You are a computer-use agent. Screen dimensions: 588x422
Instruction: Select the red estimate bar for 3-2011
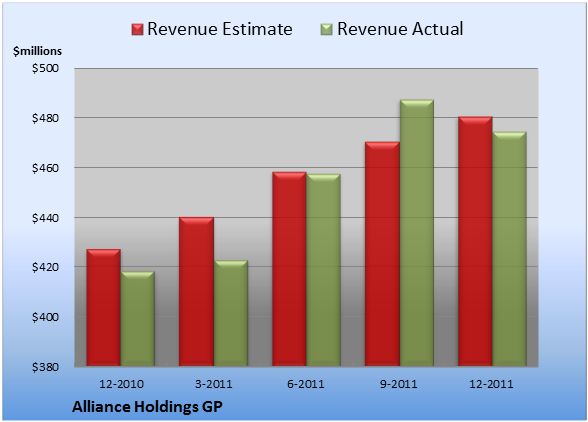click(196, 291)
